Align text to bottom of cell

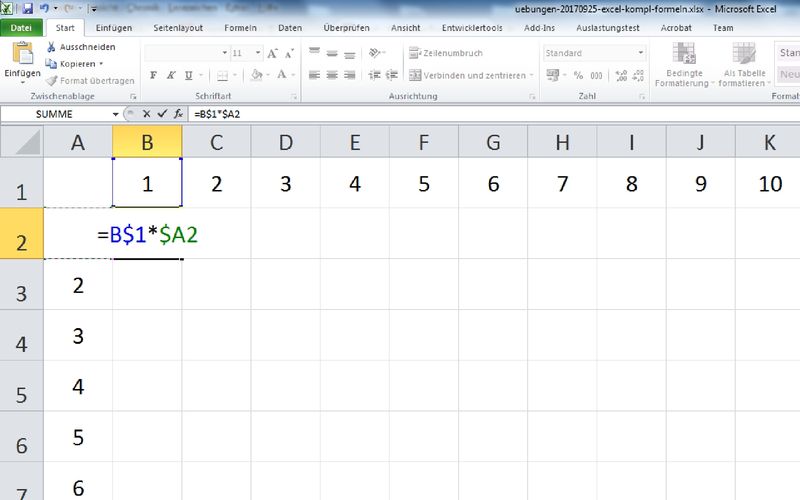click(x=349, y=53)
